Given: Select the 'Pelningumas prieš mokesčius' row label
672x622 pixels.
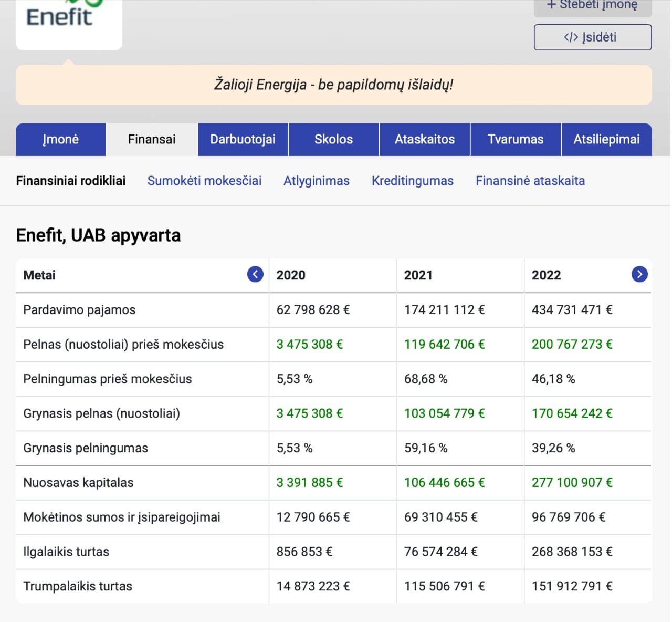Looking at the screenshot, I should [108, 379].
